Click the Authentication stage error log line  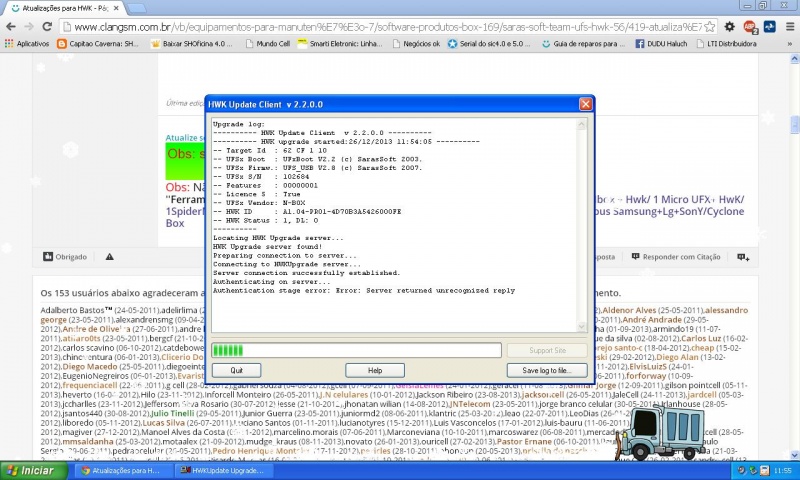(364, 291)
